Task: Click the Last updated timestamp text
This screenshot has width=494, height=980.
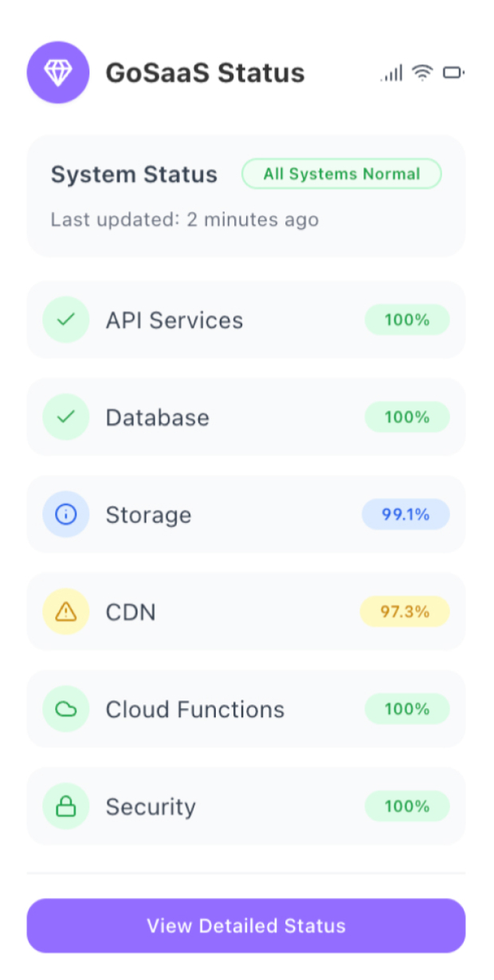Action: pyautogui.click(x=185, y=219)
